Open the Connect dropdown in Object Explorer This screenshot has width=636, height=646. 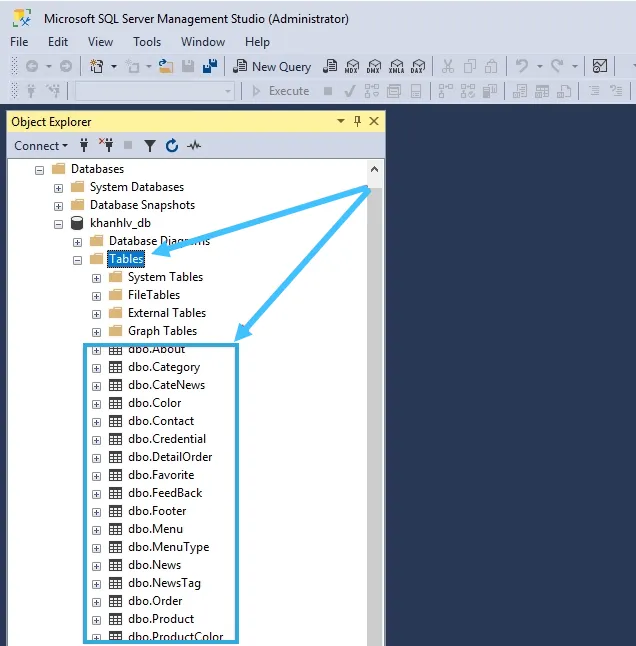click(41, 145)
